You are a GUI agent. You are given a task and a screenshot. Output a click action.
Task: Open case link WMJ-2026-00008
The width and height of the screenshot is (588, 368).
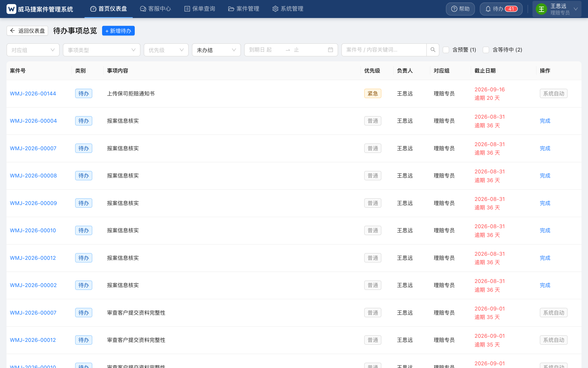click(33, 176)
